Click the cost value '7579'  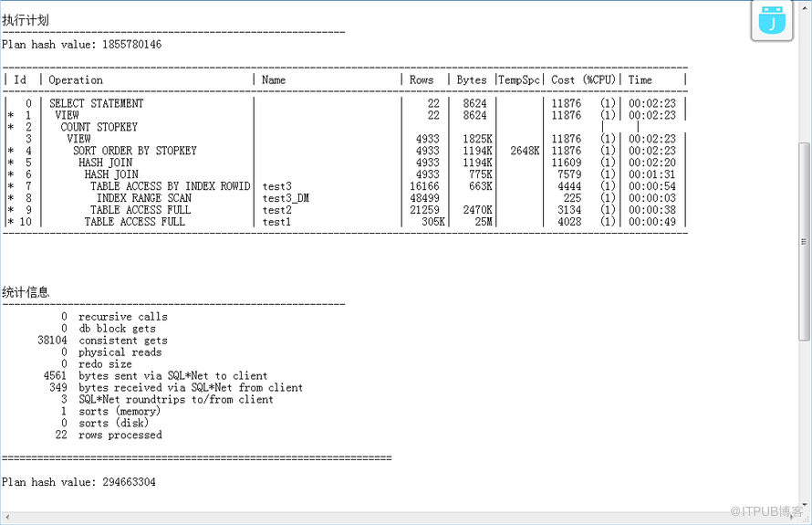[569, 174]
